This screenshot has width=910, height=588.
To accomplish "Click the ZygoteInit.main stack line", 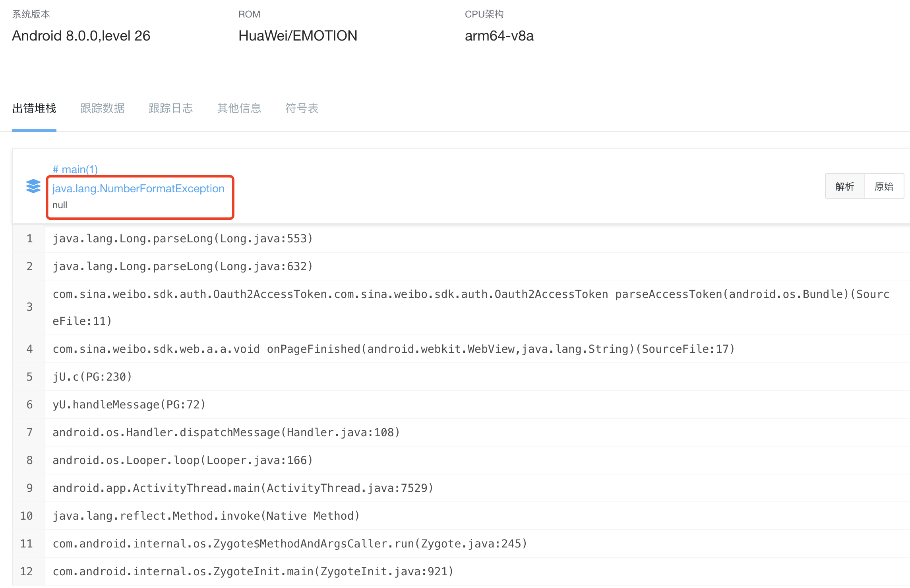I will coord(253,571).
